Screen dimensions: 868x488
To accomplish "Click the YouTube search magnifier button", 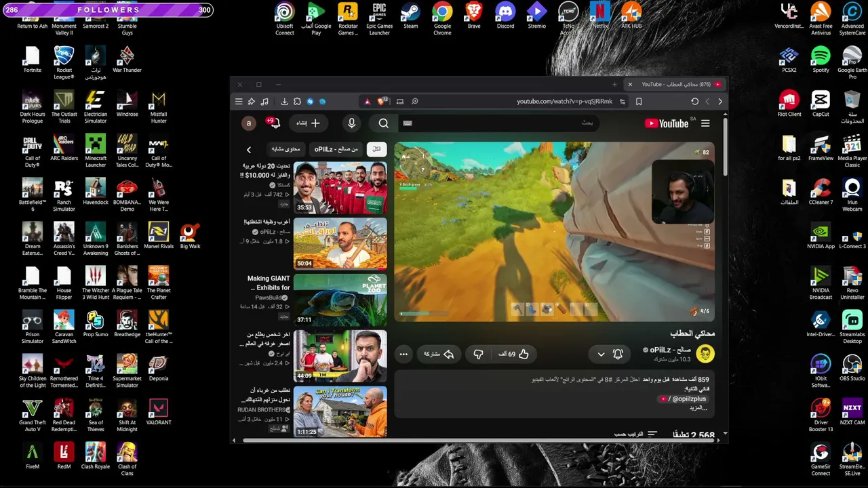I will point(383,123).
